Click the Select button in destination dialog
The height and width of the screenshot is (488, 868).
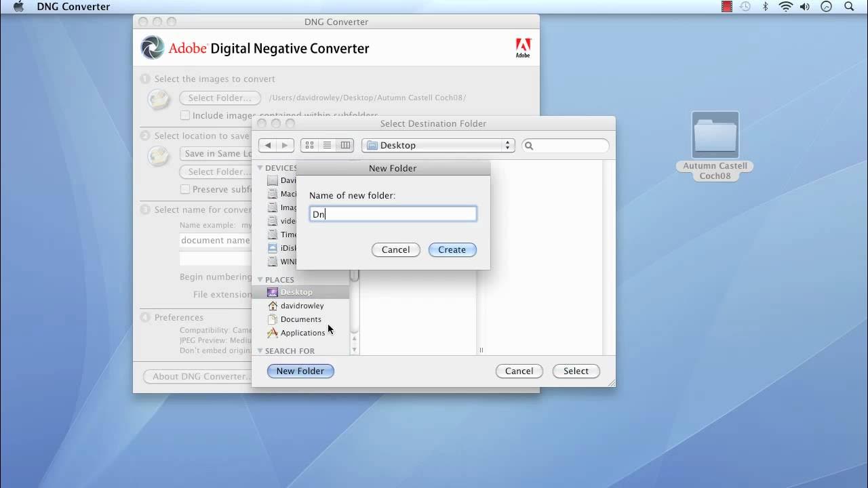coord(576,371)
